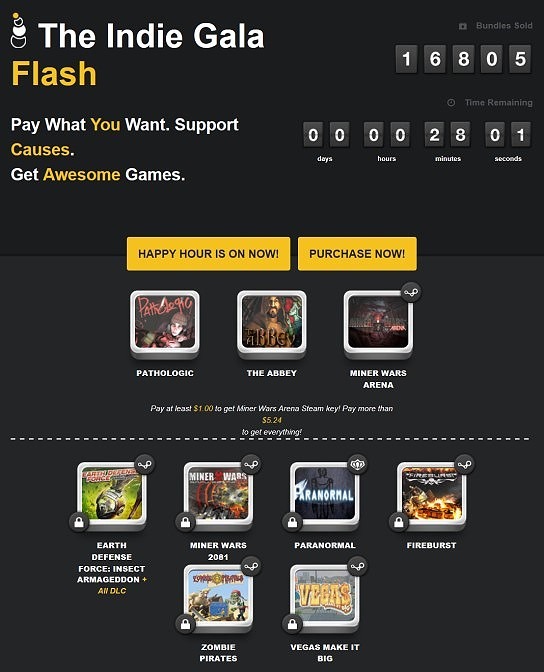Viewport: 544px width, 672px height.
Task: Click the lock icon on Zombie Pirates
Action: (x=185, y=624)
